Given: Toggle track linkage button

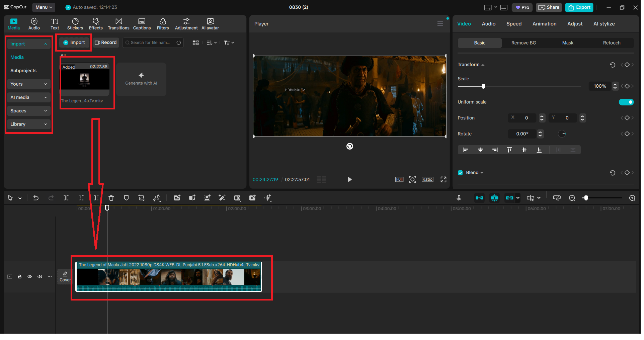Looking at the screenshot, I should point(509,198).
